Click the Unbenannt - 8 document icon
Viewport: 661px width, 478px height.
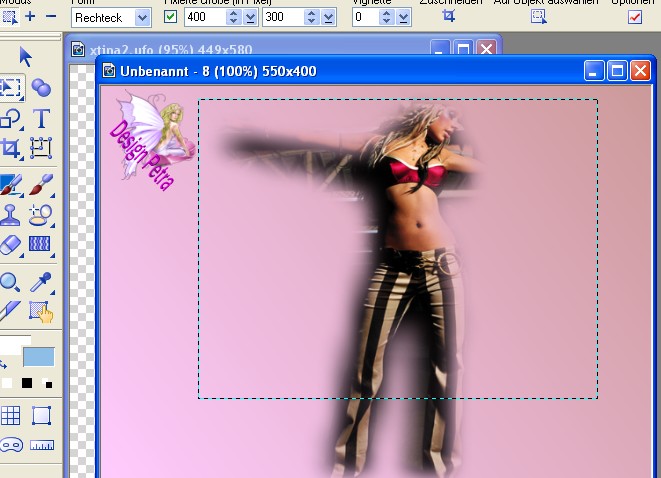click(x=109, y=70)
